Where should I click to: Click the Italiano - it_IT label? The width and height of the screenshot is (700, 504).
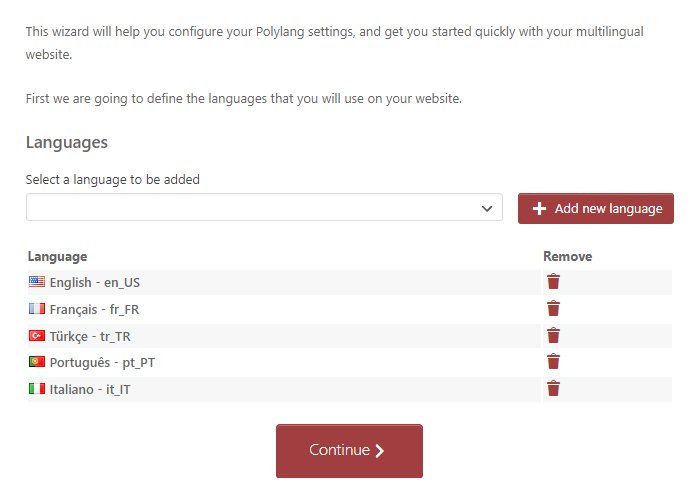tap(89, 389)
